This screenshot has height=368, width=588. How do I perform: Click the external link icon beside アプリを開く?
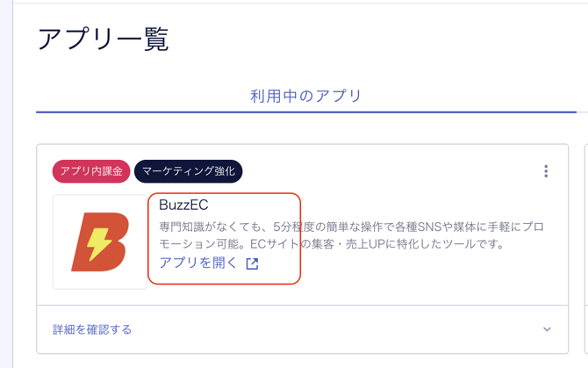click(x=252, y=263)
